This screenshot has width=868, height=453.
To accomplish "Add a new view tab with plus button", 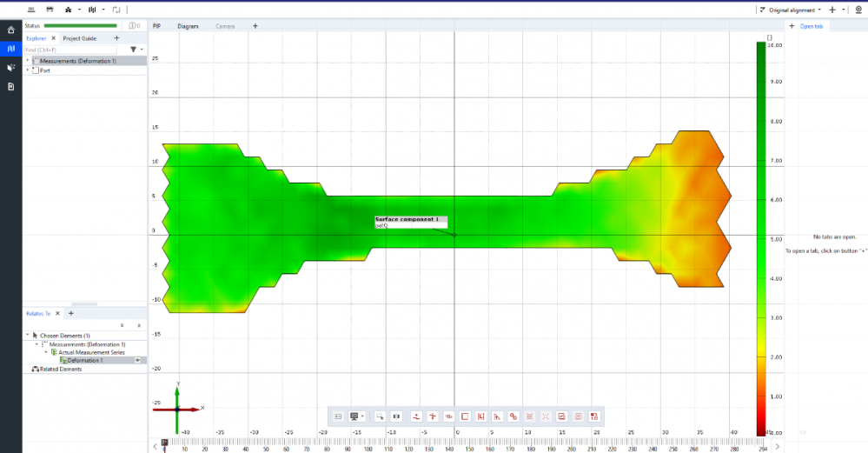I will (x=255, y=26).
